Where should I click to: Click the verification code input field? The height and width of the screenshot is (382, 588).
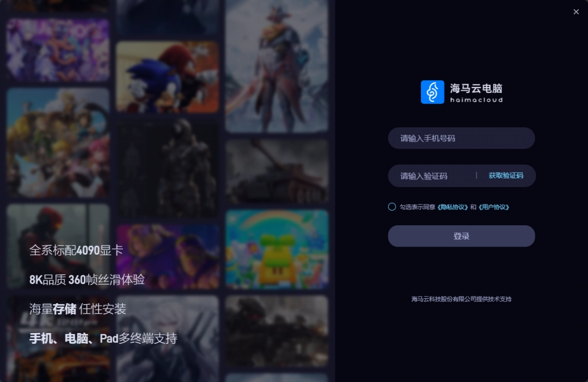click(436, 175)
